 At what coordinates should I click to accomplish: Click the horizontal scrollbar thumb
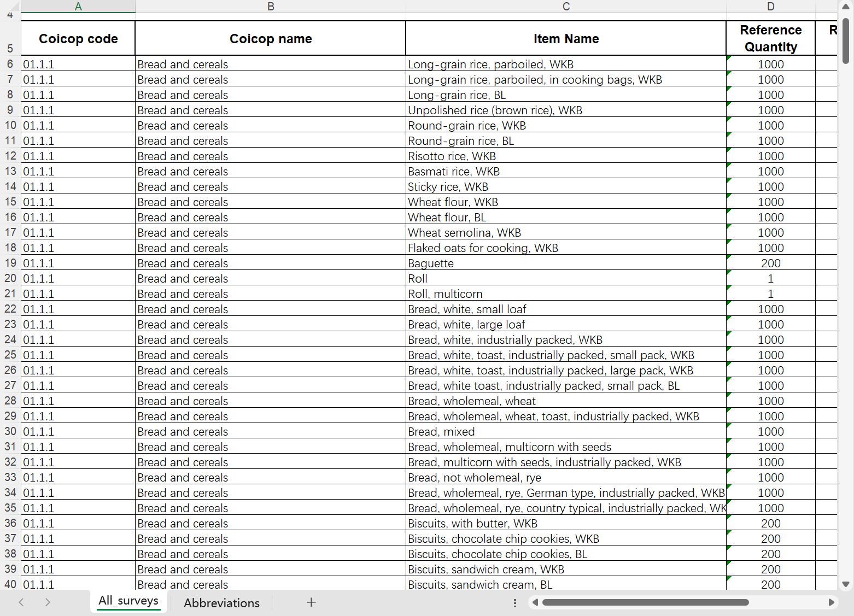(646, 602)
